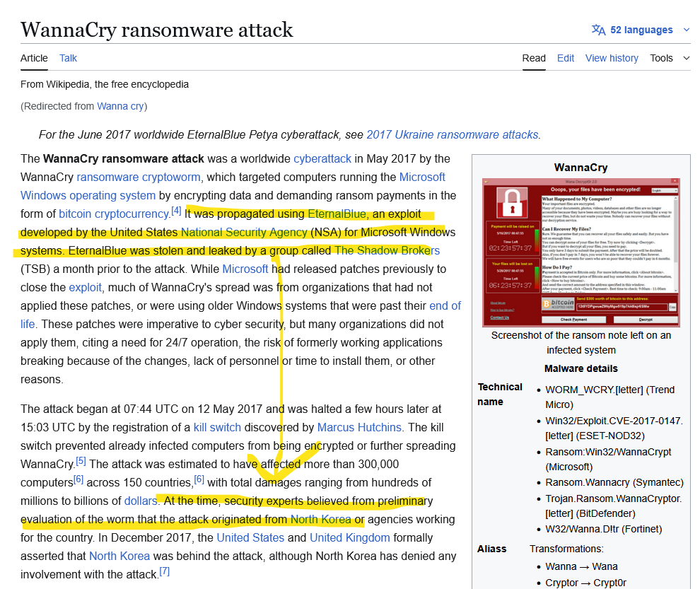Click the language translation icon
The height and width of the screenshot is (589, 700).
(598, 30)
